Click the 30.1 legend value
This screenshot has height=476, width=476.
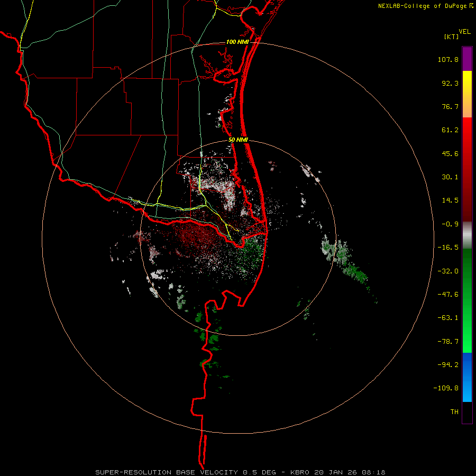pyautogui.click(x=450, y=177)
